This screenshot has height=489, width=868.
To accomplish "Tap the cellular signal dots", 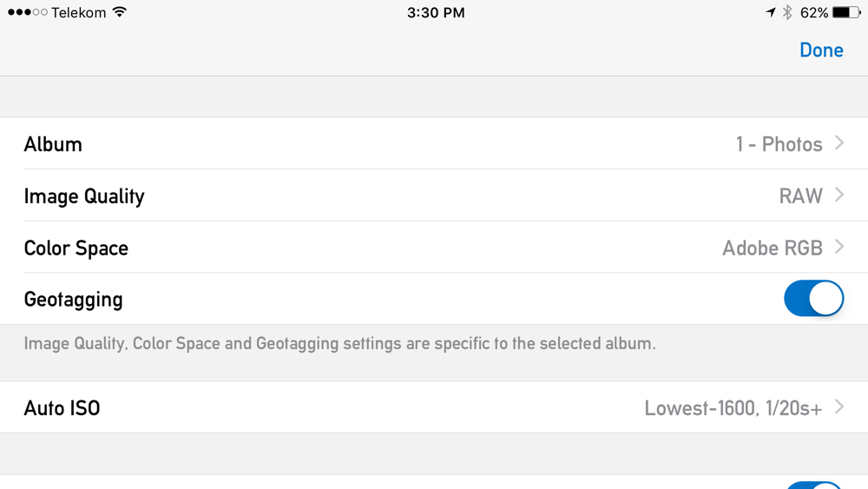I will click(28, 12).
